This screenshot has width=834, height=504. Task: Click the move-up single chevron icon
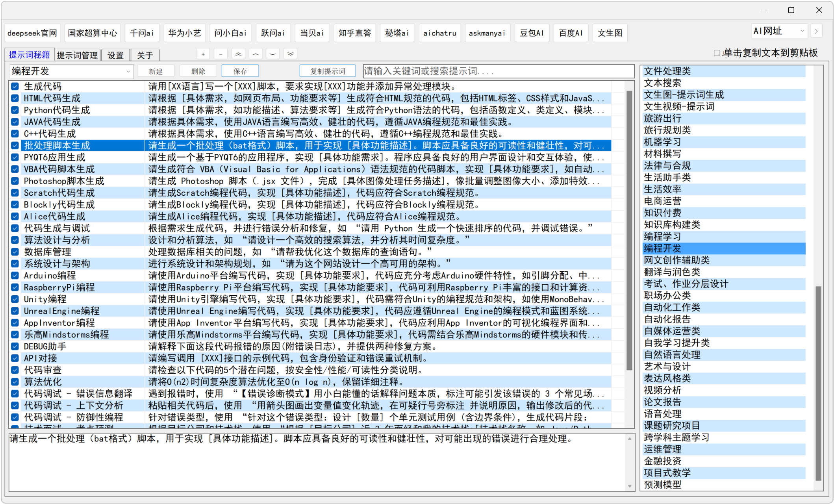[x=256, y=54]
